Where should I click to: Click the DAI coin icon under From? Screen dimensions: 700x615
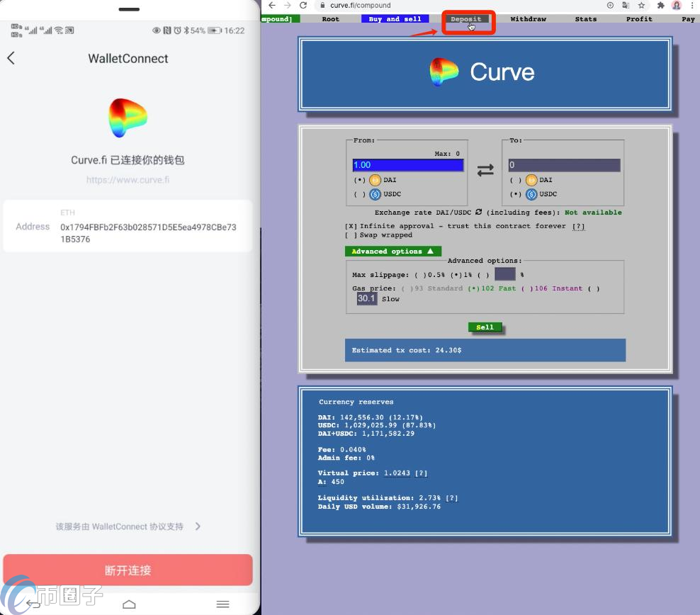point(375,180)
